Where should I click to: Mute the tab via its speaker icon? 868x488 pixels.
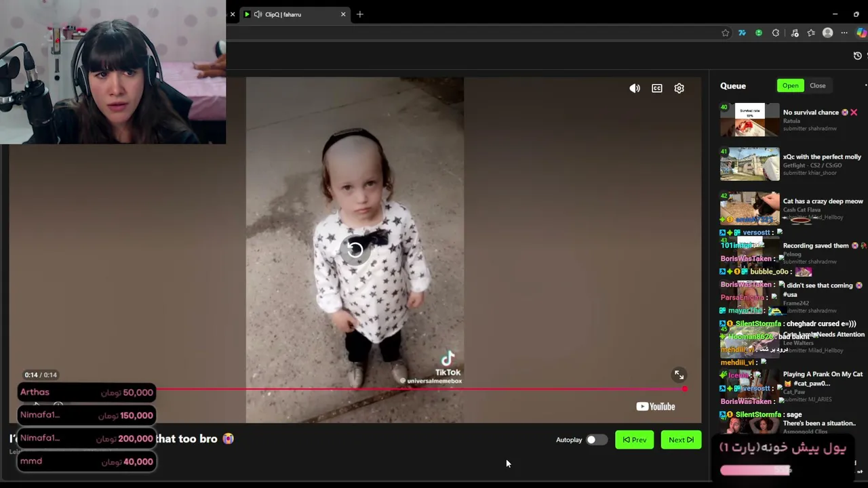(258, 14)
